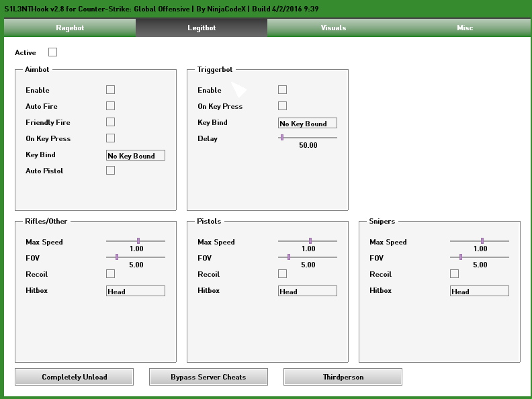Check Aimbot On Key Press
532x399 pixels.
tap(110, 138)
